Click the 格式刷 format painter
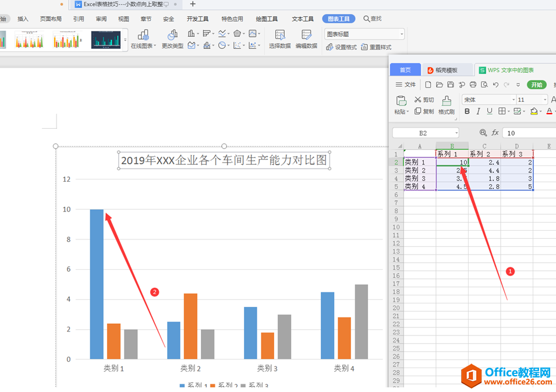The width and height of the screenshot is (556, 392). (447, 105)
